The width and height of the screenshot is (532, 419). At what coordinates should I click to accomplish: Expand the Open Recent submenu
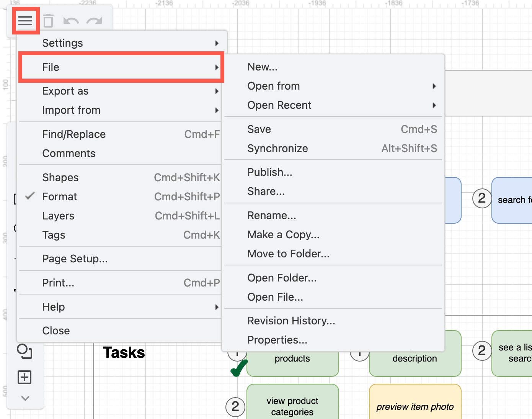pos(434,105)
